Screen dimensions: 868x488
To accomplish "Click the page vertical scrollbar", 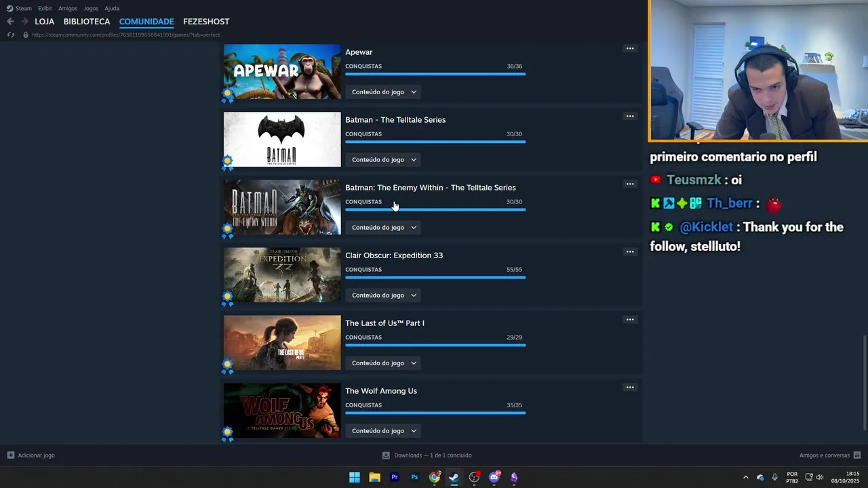I will pyautogui.click(x=864, y=383).
